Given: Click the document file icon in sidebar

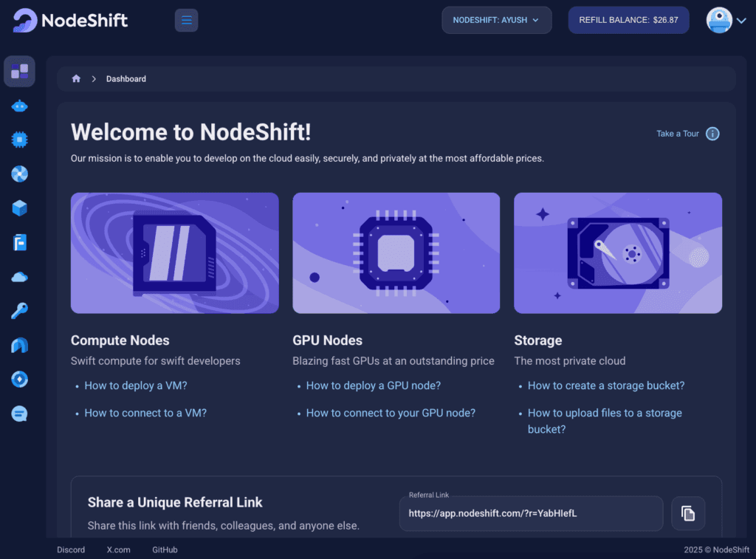Looking at the screenshot, I should pyautogui.click(x=19, y=243).
